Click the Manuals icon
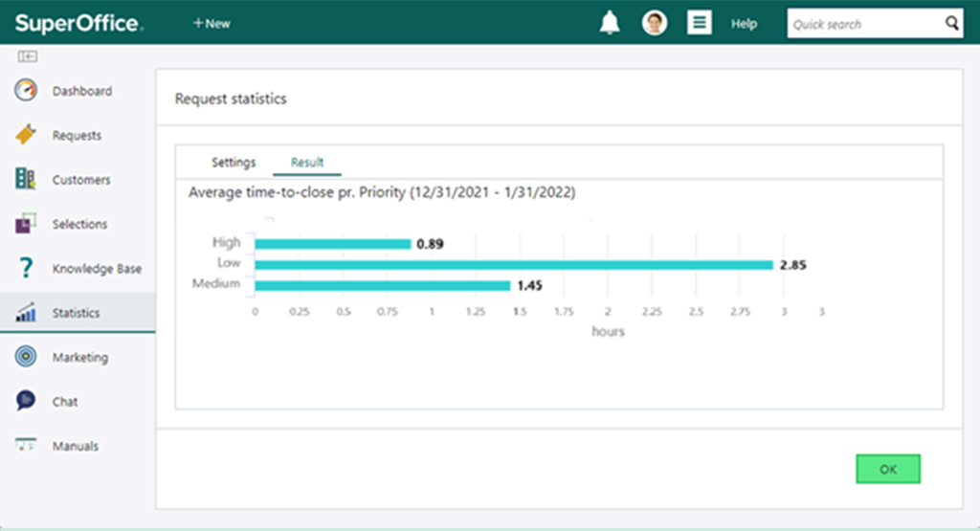This screenshot has height=531, width=980. tap(26, 444)
